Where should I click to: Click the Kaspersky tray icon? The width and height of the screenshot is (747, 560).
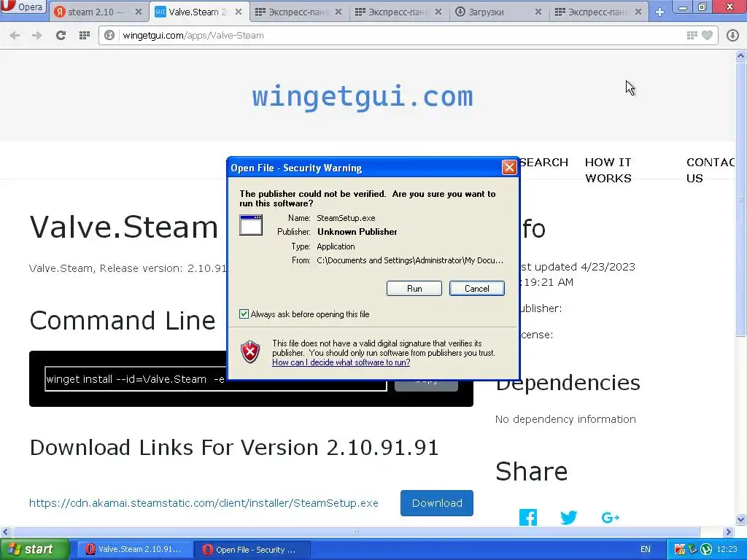(x=680, y=550)
